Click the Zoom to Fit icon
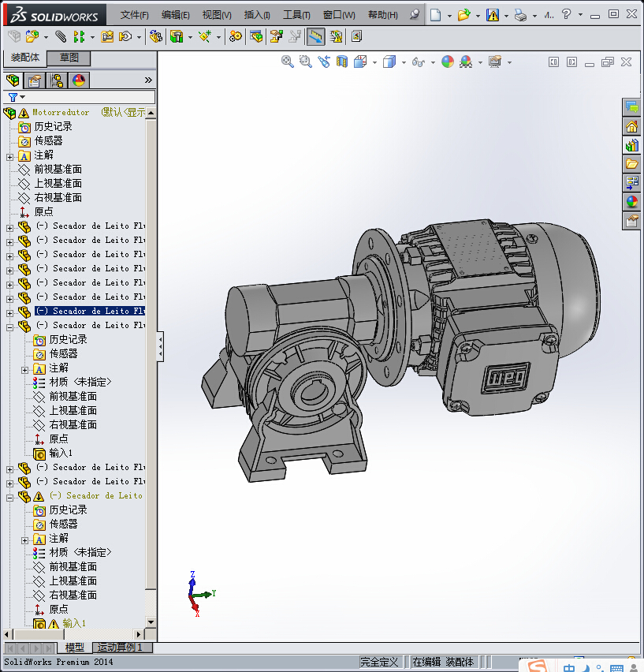The width and height of the screenshot is (644, 672). 288,62
